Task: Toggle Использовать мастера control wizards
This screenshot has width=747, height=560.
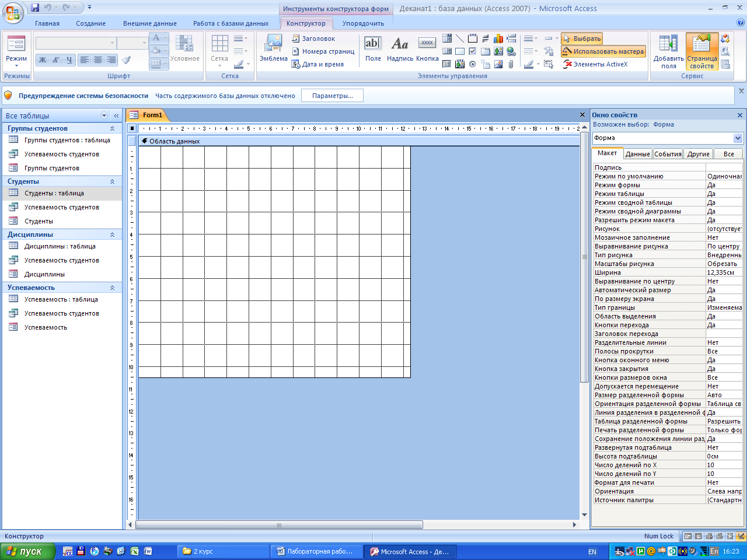Action: point(603,51)
